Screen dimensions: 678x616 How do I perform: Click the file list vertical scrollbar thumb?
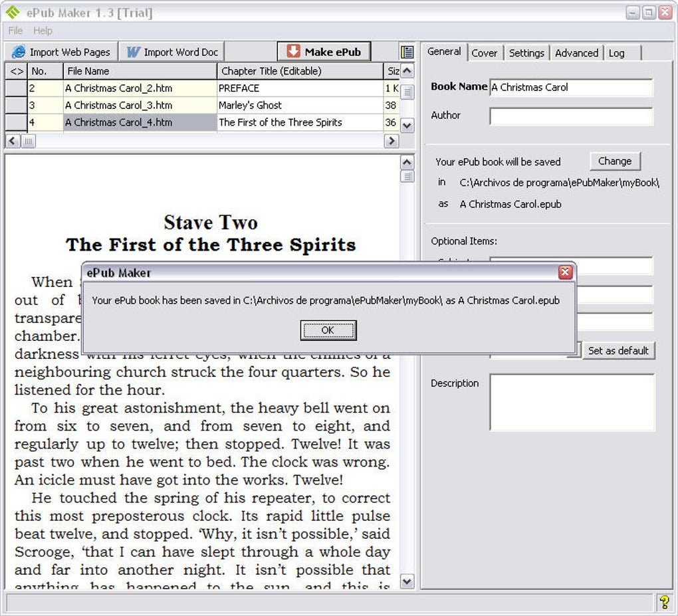click(407, 92)
